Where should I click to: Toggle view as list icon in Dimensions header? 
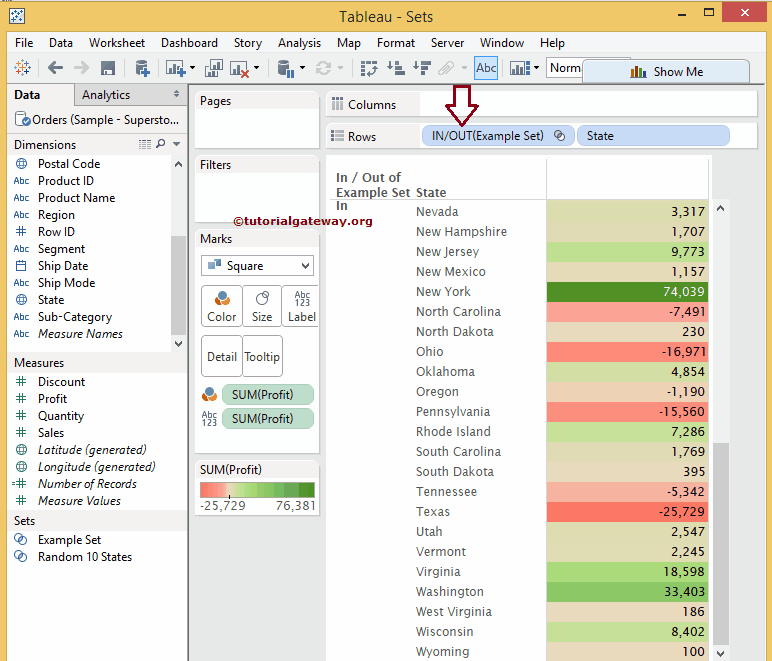(145, 145)
